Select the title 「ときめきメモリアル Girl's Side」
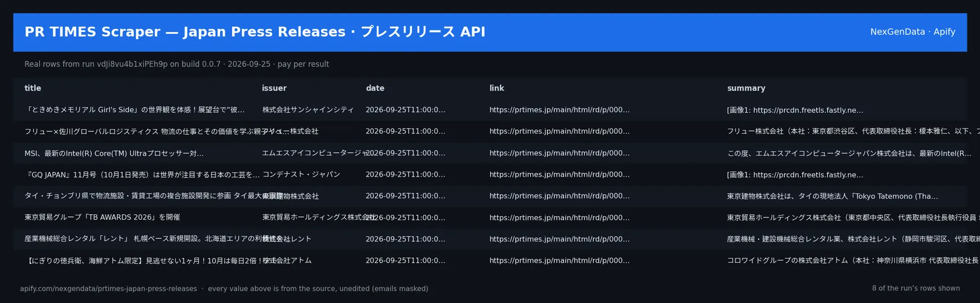This screenshot has height=303, width=980. [x=134, y=110]
